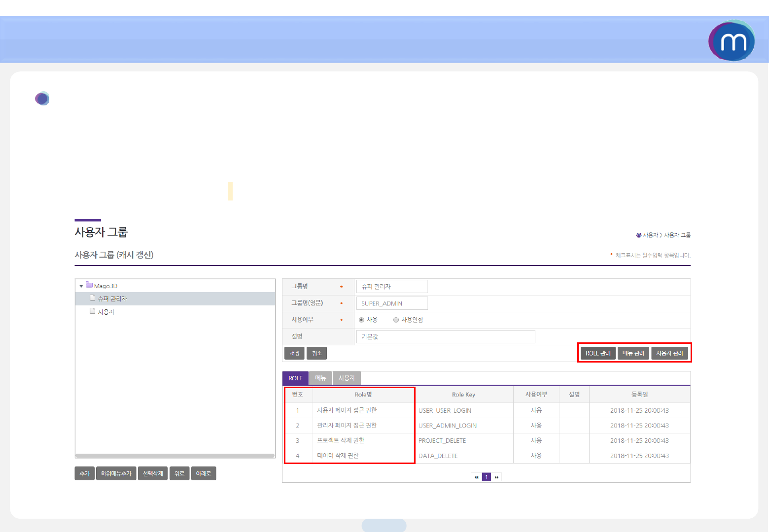Go to the previous page using the double-arrow
The width and height of the screenshot is (769, 532).
(x=476, y=477)
